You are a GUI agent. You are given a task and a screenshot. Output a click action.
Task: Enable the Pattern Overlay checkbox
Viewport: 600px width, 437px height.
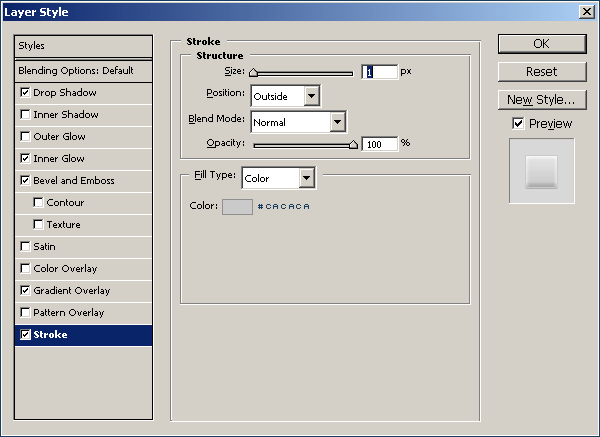(25, 313)
